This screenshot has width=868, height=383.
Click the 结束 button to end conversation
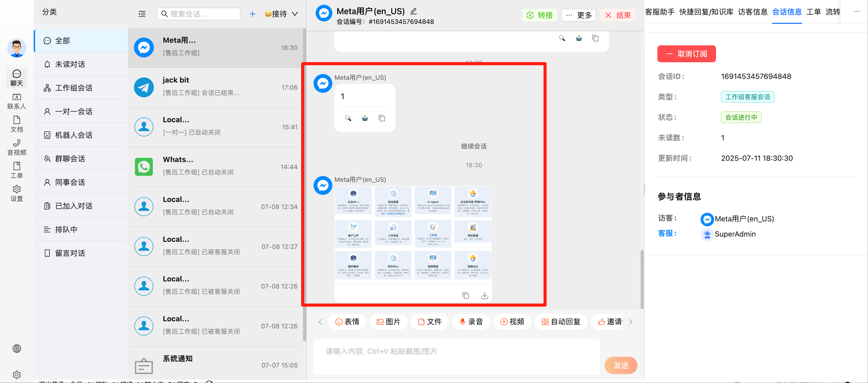tap(618, 15)
